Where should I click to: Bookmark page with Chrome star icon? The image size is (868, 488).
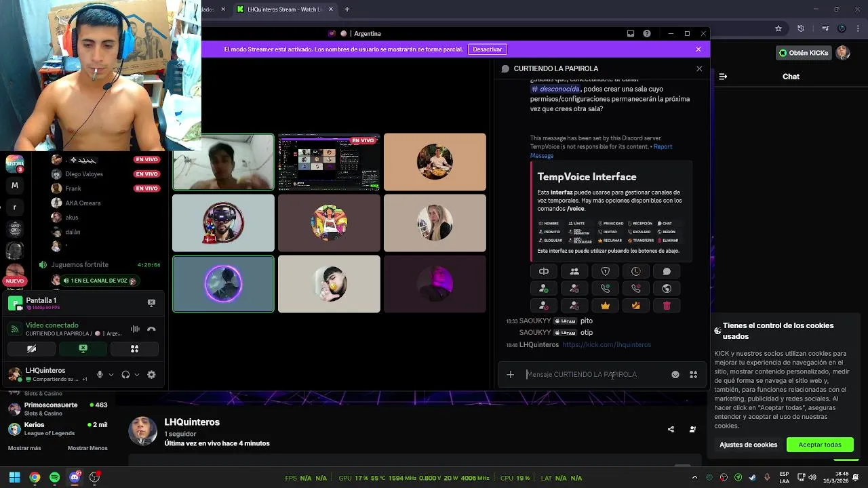point(778,28)
